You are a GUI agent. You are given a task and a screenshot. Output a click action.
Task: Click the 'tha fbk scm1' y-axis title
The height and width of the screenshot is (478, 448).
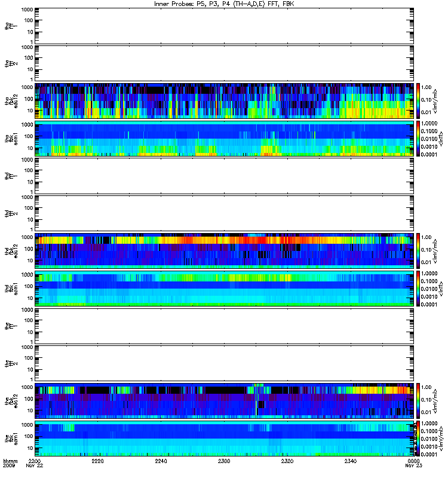coord(11,138)
